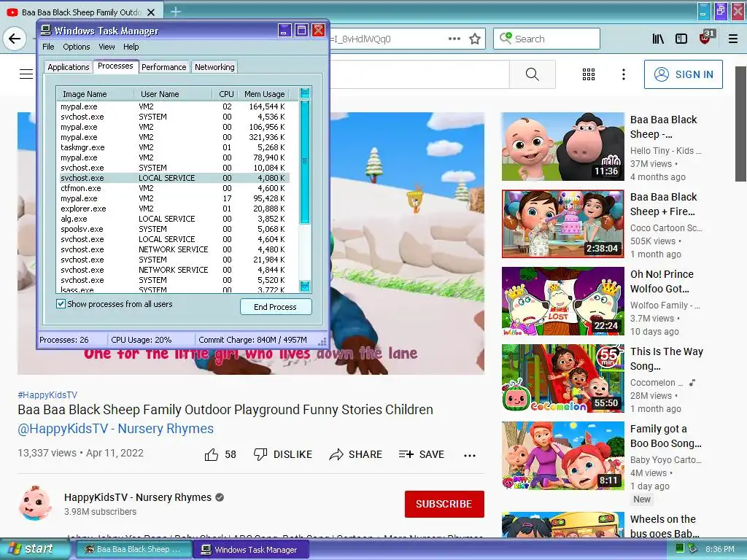Open the View menu in Task Manager
The width and height of the screenshot is (747, 560).
pos(107,47)
